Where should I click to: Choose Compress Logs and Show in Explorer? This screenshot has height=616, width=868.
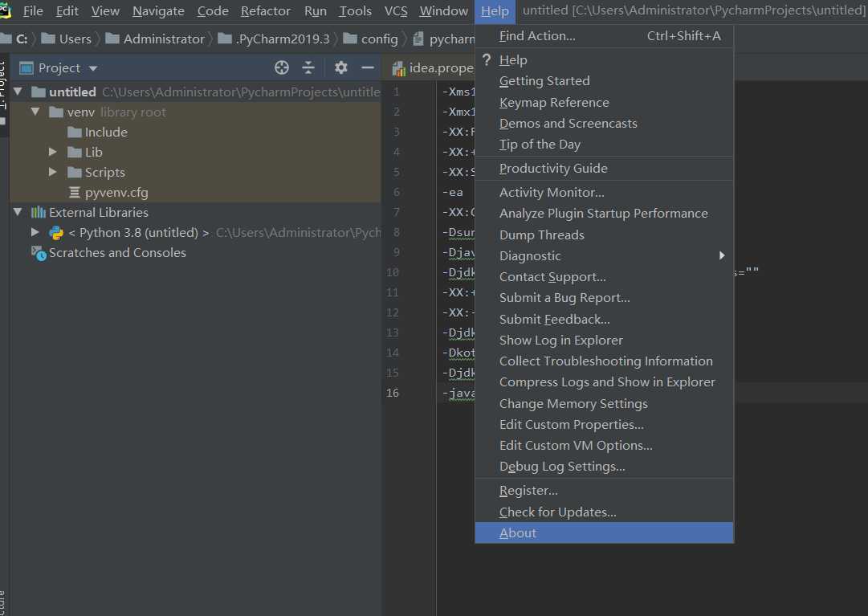click(605, 382)
